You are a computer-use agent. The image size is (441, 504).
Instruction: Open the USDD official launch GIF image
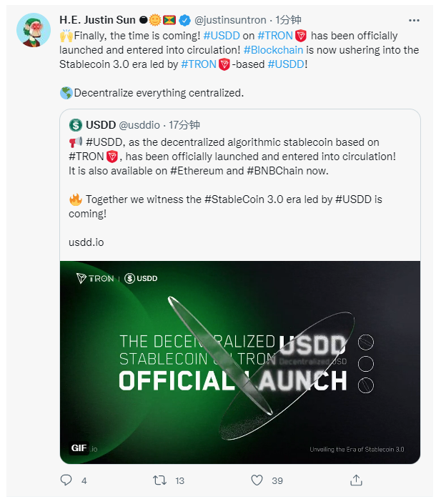coord(240,362)
